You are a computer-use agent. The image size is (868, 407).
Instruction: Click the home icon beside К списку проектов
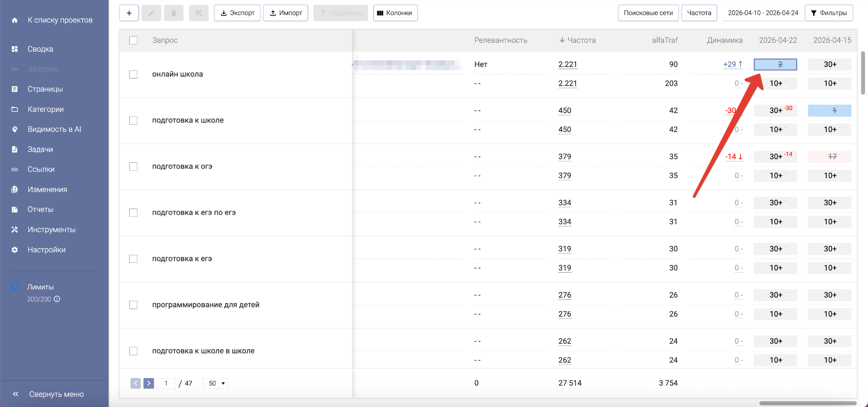(x=15, y=20)
